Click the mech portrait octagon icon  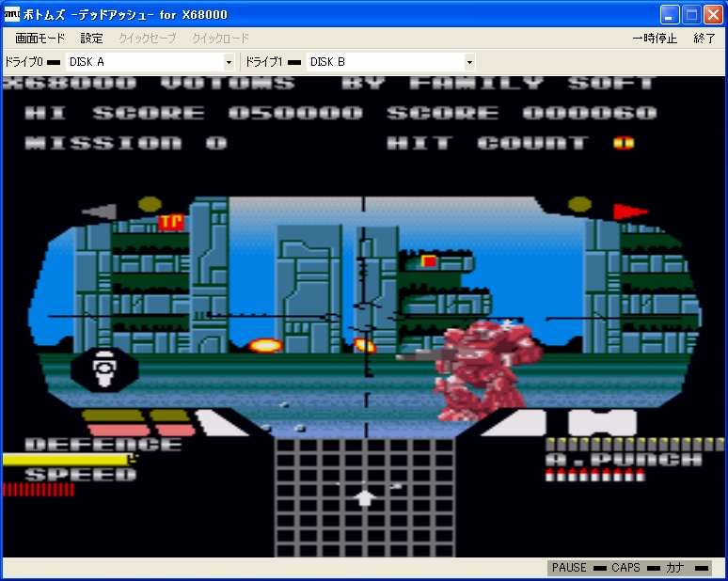pos(104,369)
